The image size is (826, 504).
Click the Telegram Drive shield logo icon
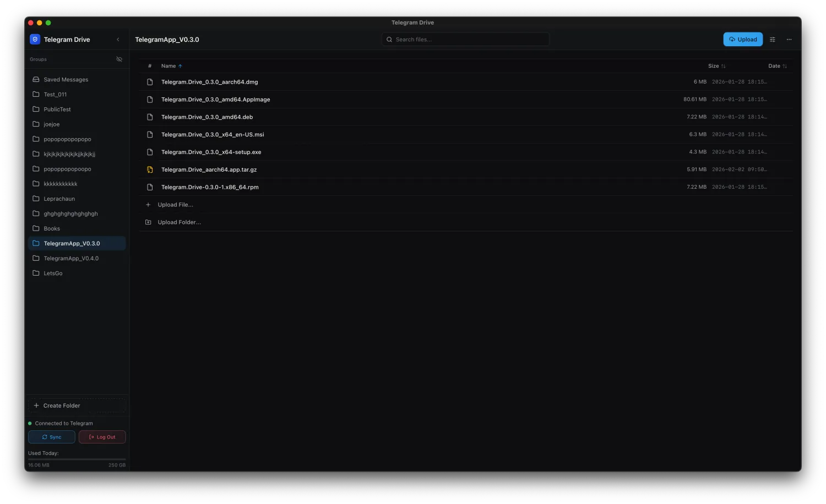click(35, 40)
